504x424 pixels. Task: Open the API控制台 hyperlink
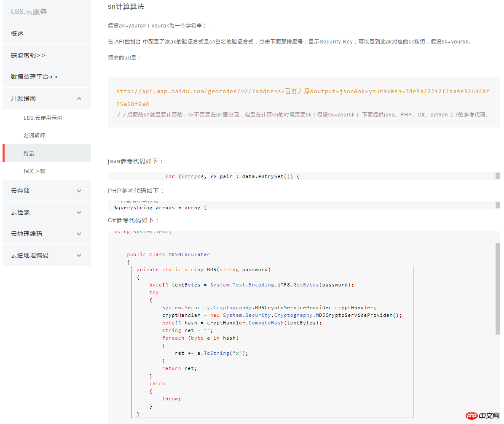pyautogui.click(x=128, y=41)
